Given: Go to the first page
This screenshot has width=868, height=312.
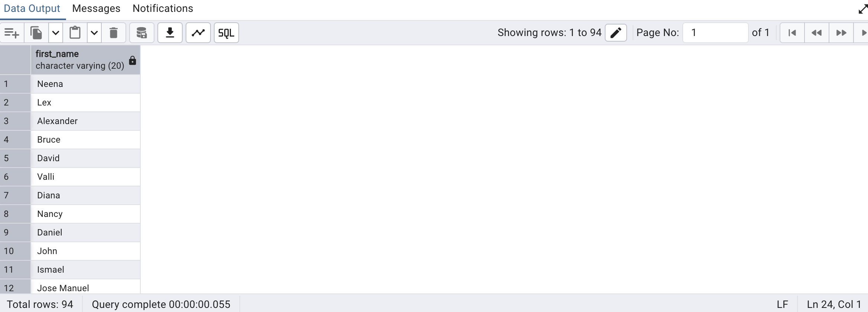Looking at the screenshot, I should [792, 33].
